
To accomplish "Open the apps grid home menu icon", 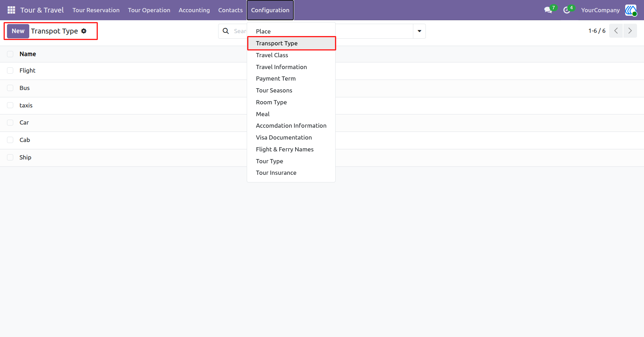I will point(11,10).
